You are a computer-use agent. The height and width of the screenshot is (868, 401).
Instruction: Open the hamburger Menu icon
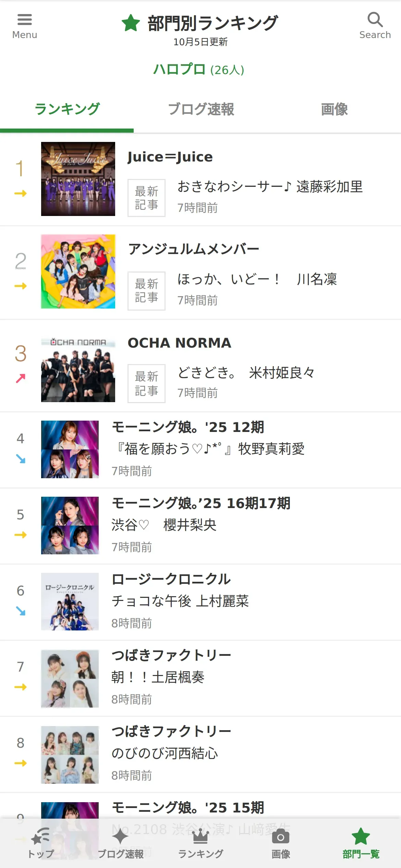point(24,20)
